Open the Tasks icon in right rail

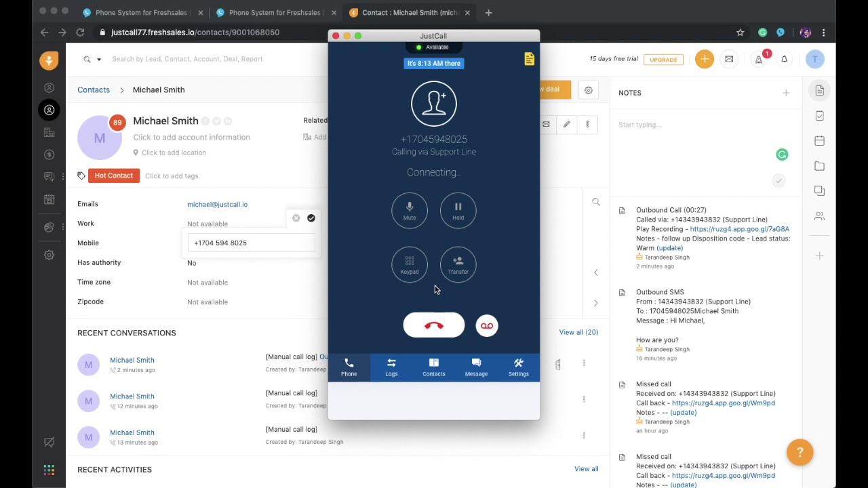tap(820, 116)
